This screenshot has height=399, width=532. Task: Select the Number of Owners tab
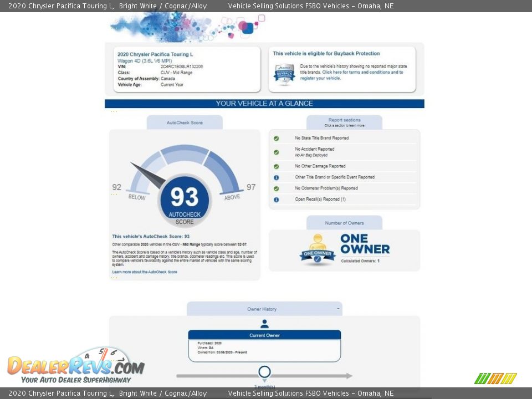[344, 223]
